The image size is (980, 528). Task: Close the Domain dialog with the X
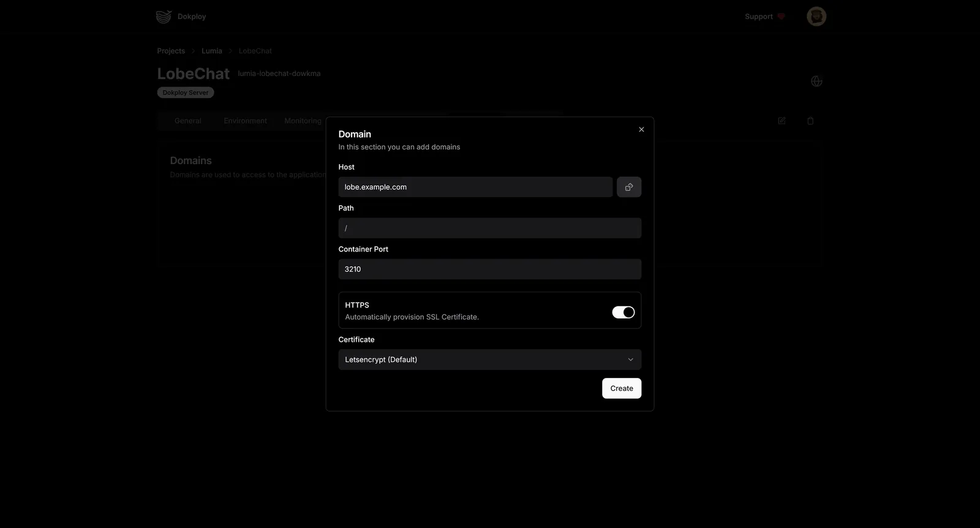pyautogui.click(x=641, y=130)
